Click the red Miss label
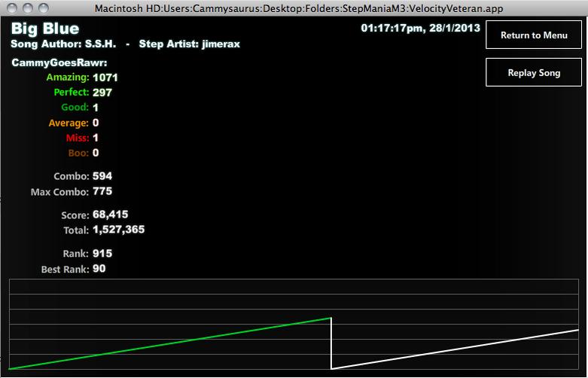This screenshot has height=378, width=588. [78, 138]
